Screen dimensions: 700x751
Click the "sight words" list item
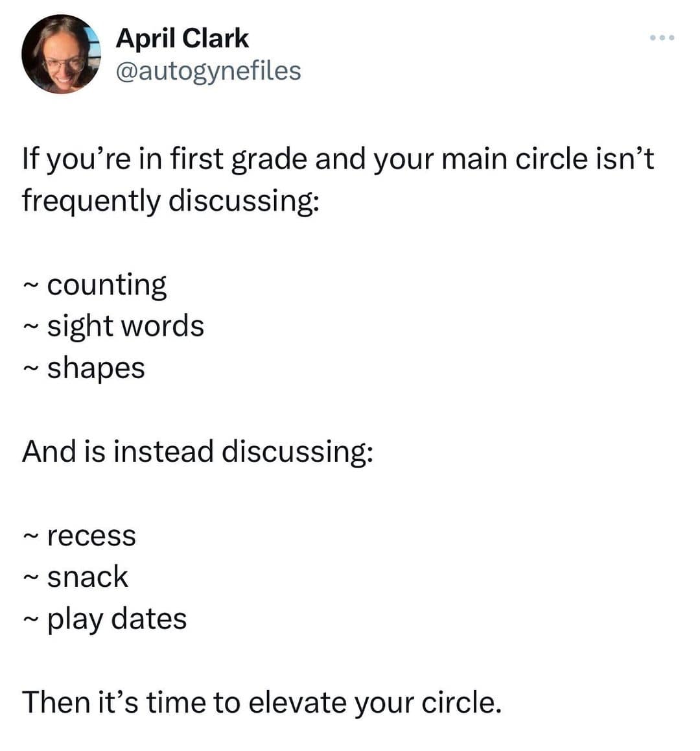point(126,326)
